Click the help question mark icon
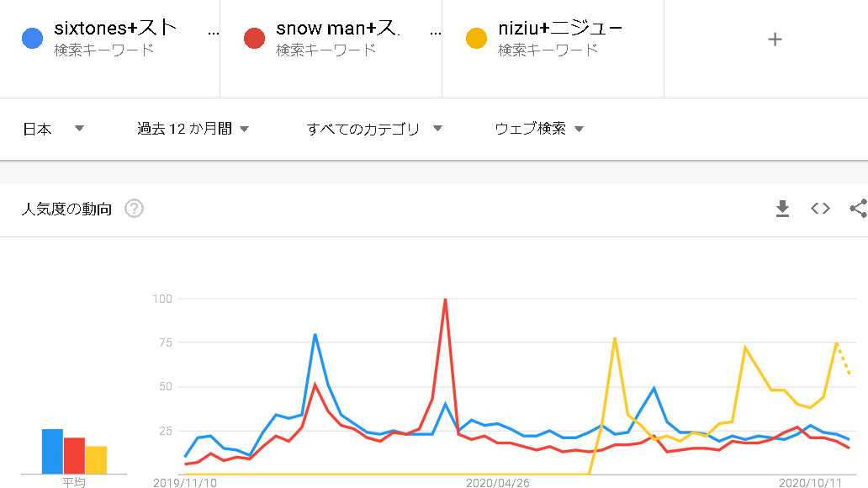Image resolution: width=868 pixels, height=488 pixels. pyautogui.click(x=134, y=209)
